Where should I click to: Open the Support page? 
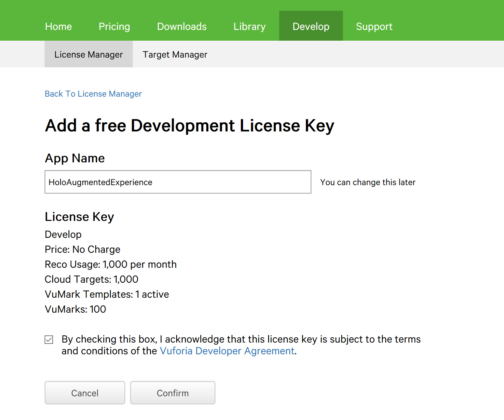click(x=374, y=26)
